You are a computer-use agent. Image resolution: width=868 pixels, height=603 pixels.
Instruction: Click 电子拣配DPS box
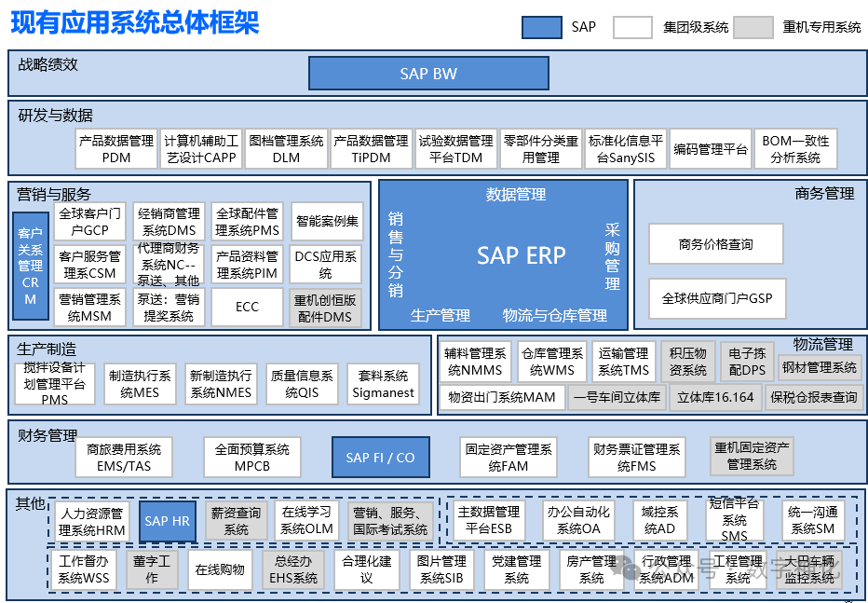click(747, 362)
